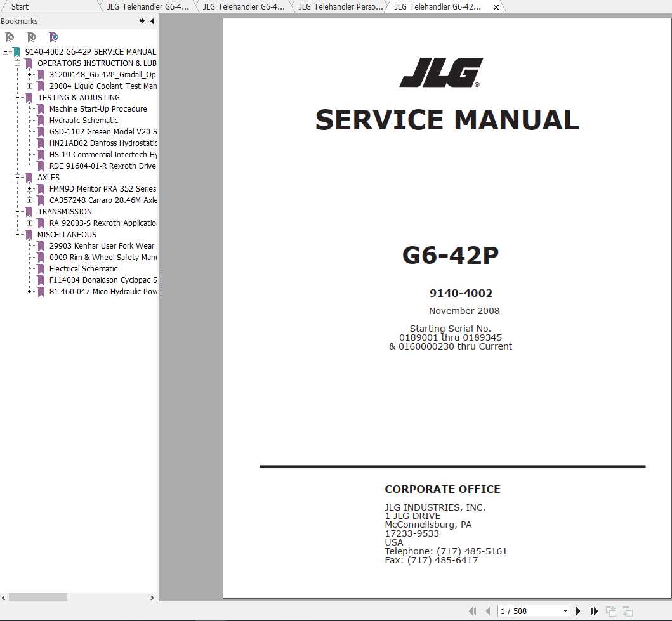Open HS-19 Commercial Intertech bookmark
This screenshot has width=672, height=621.
pos(103,155)
